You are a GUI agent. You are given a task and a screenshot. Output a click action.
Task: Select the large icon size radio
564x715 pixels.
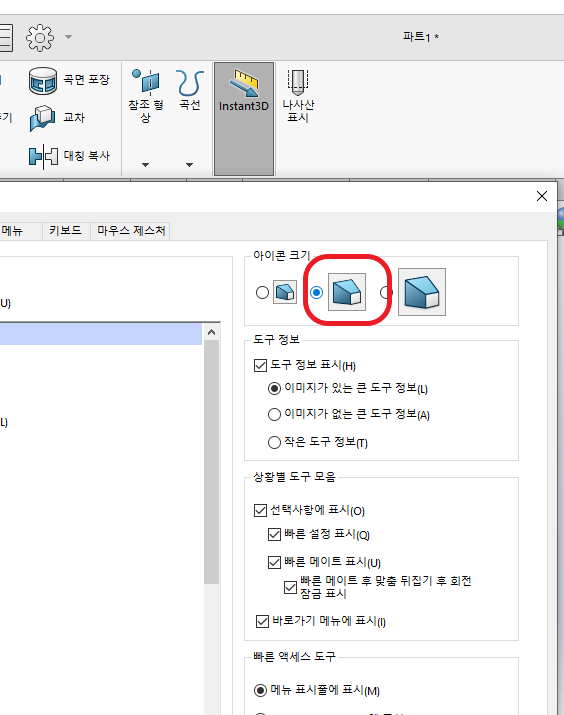(386, 292)
